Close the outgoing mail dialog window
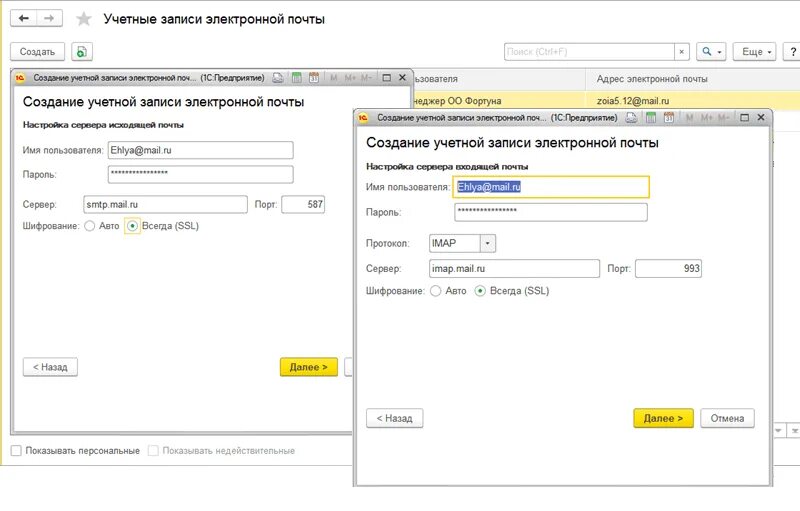 (402, 78)
